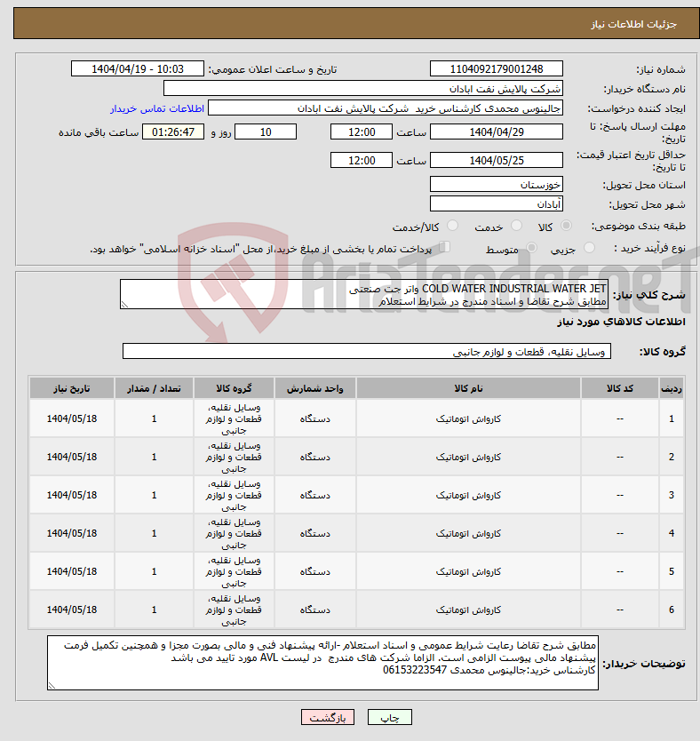Click row 2 date 1404/05/18
The width and height of the screenshot is (700, 741).
[72, 457]
